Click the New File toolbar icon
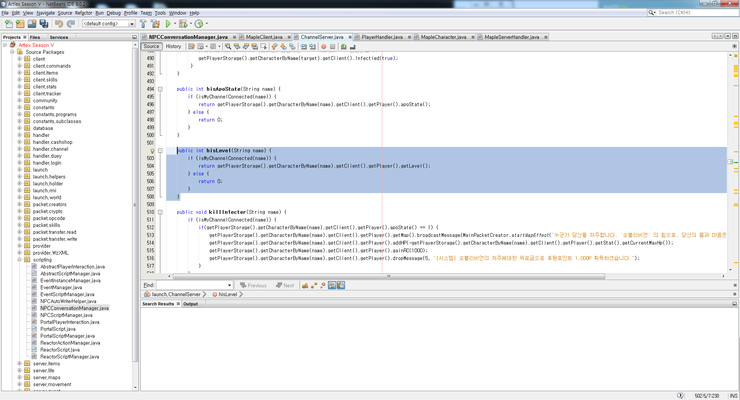The width and height of the screenshot is (740, 400). coord(9,24)
